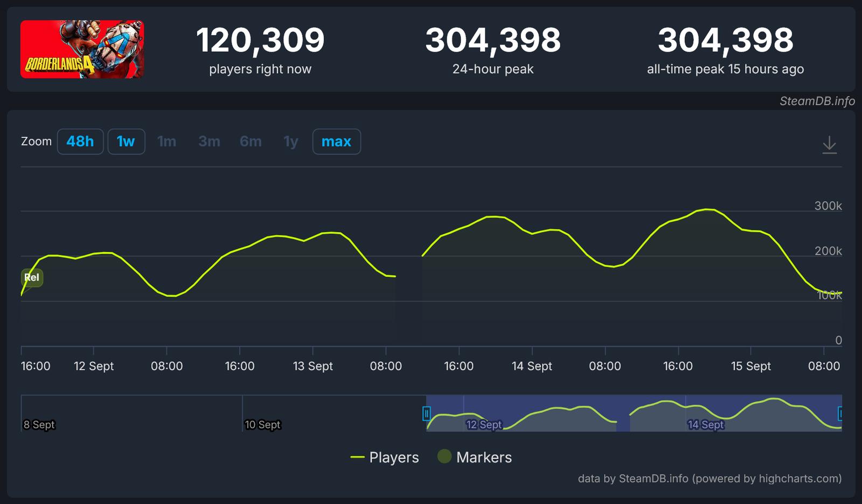Click the 8 Sept area in navigator

coord(39,424)
